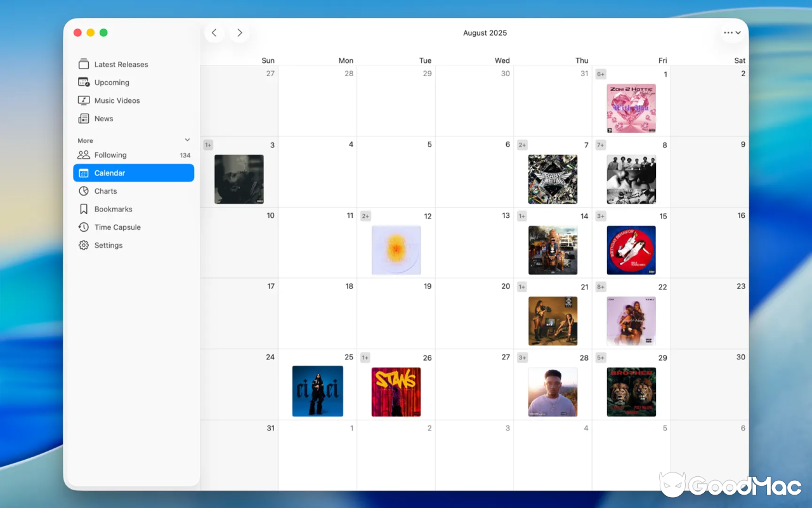Collapse the More section chevron

(187, 140)
